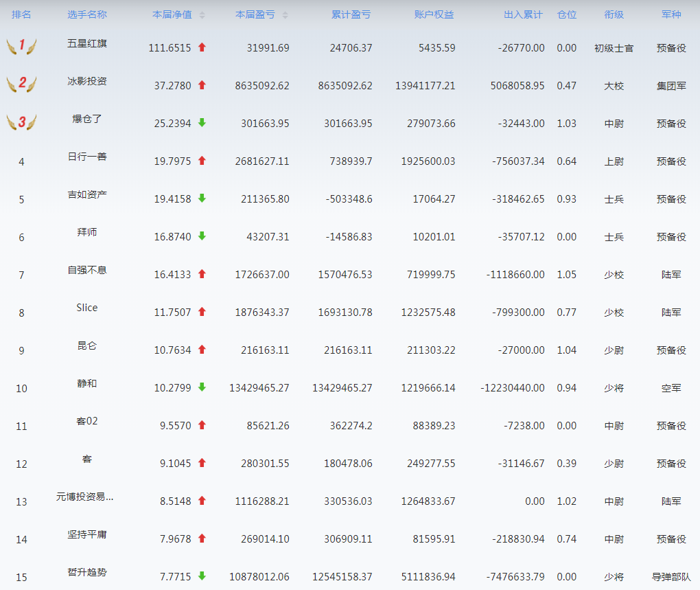The height and width of the screenshot is (590, 700).
Task: Click the 军种 column header
Action: click(671, 14)
